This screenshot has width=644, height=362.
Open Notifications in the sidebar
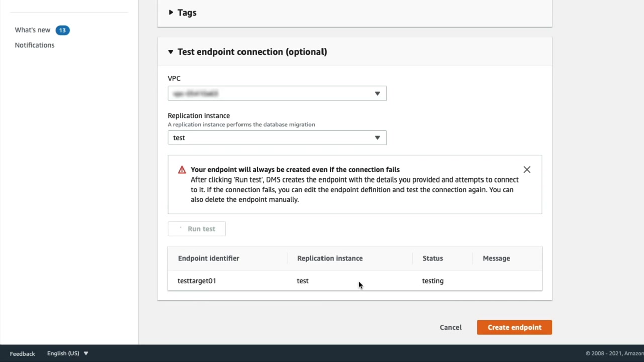tap(35, 45)
